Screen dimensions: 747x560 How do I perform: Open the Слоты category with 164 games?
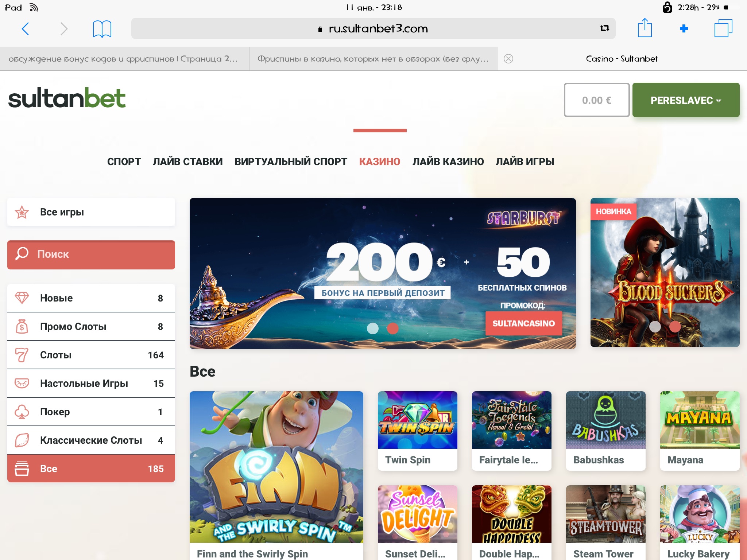click(91, 355)
